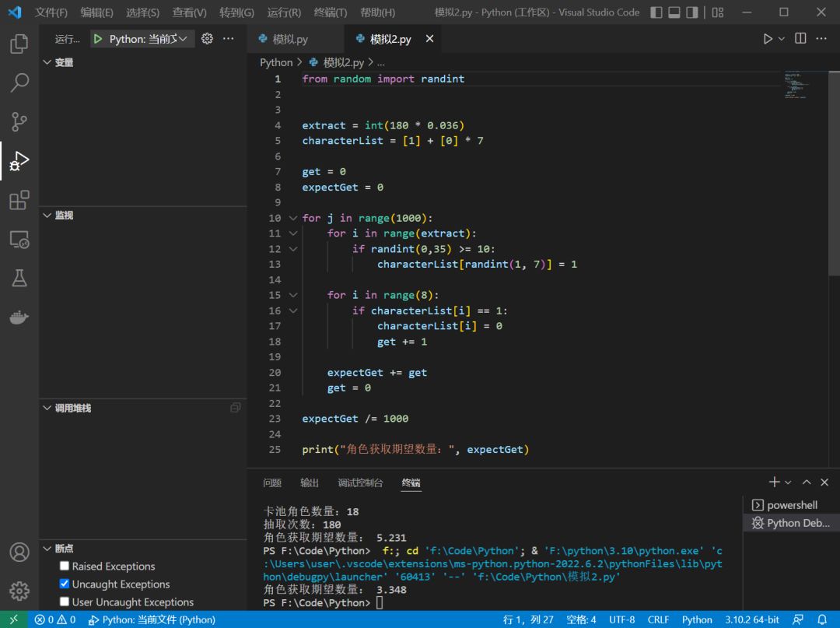This screenshot has width=840, height=628.
Task: Open launch.json with the gear icon
Action: pos(207,39)
